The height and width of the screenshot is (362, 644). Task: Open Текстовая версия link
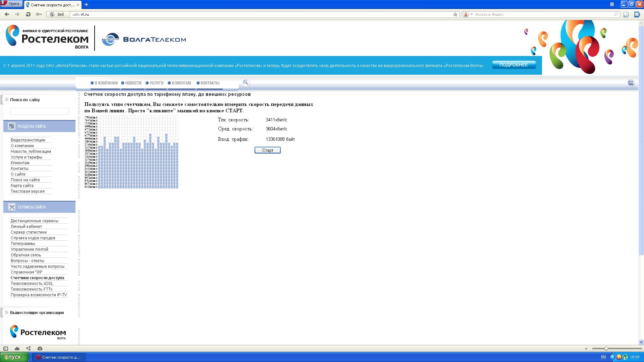click(x=28, y=191)
